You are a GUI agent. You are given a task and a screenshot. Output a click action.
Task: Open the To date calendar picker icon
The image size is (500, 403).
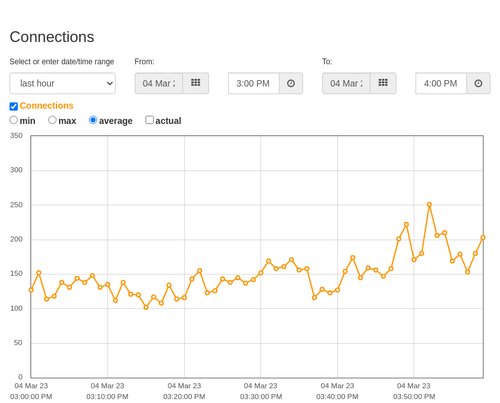pyautogui.click(x=383, y=83)
